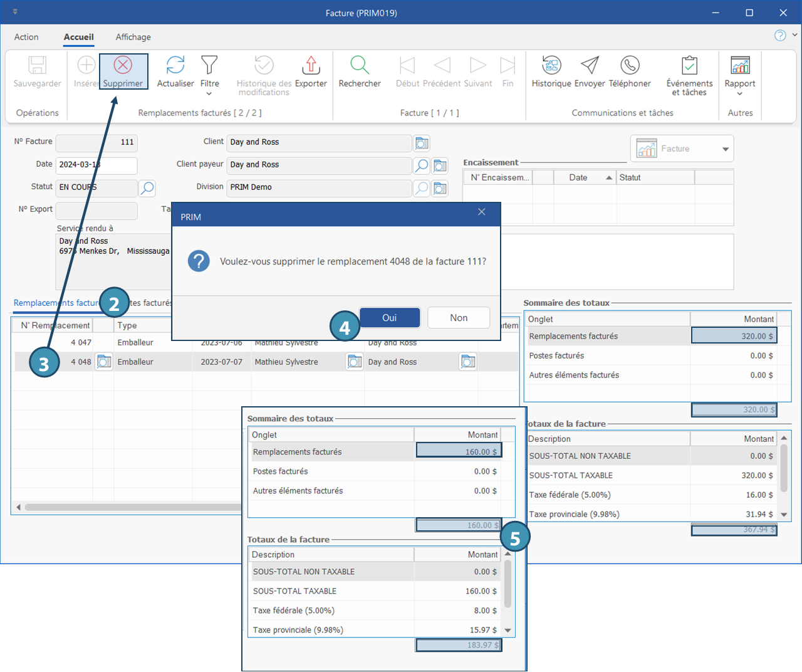Expand the Rapport dropdown menu
802x672 pixels.
tap(740, 93)
